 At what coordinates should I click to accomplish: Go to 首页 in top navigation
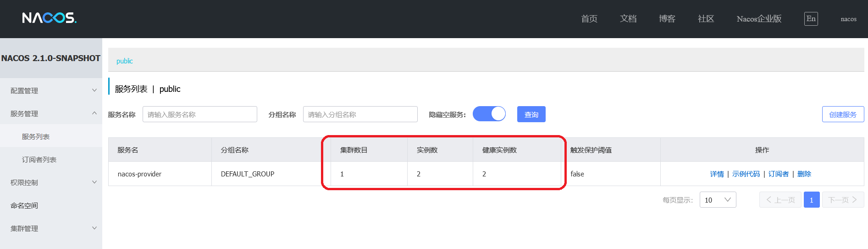click(589, 19)
